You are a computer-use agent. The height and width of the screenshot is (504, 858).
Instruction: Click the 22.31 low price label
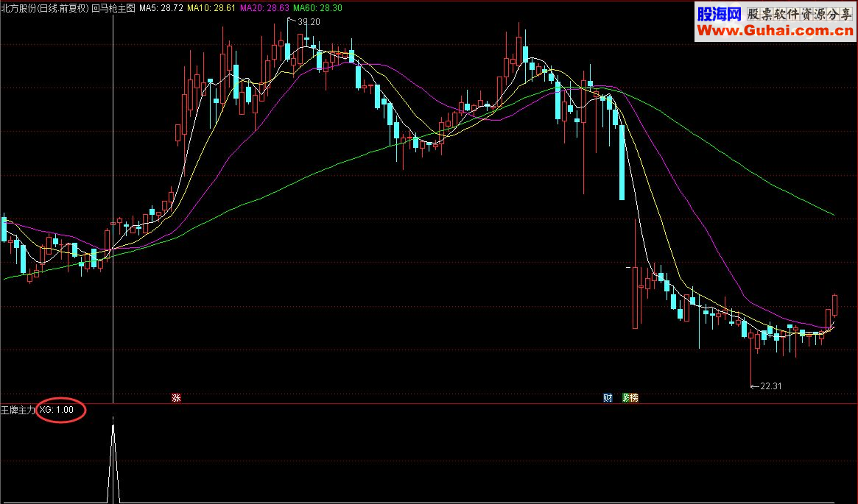point(770,386)
